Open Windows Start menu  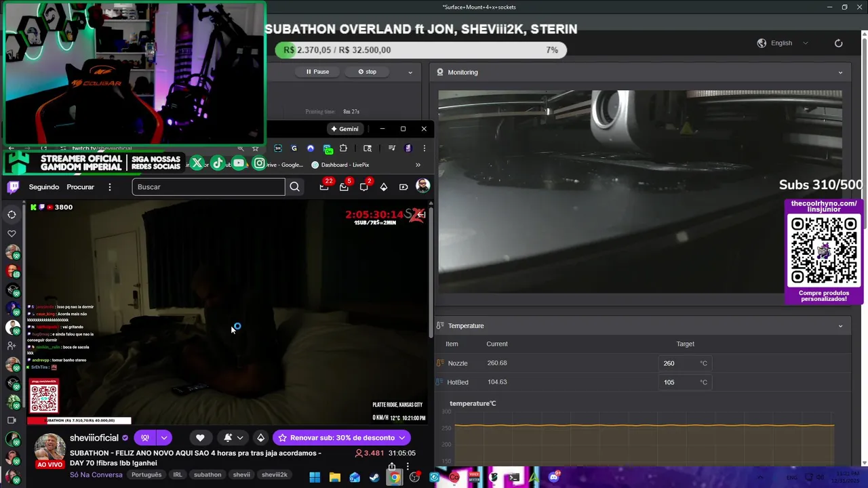(x=315, y=477)
